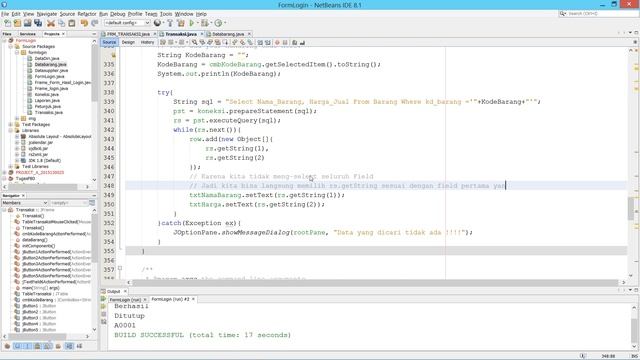Click the Copy toolbar icon
The width and height of the screenshot is (640, 360).
click(61, 23)
